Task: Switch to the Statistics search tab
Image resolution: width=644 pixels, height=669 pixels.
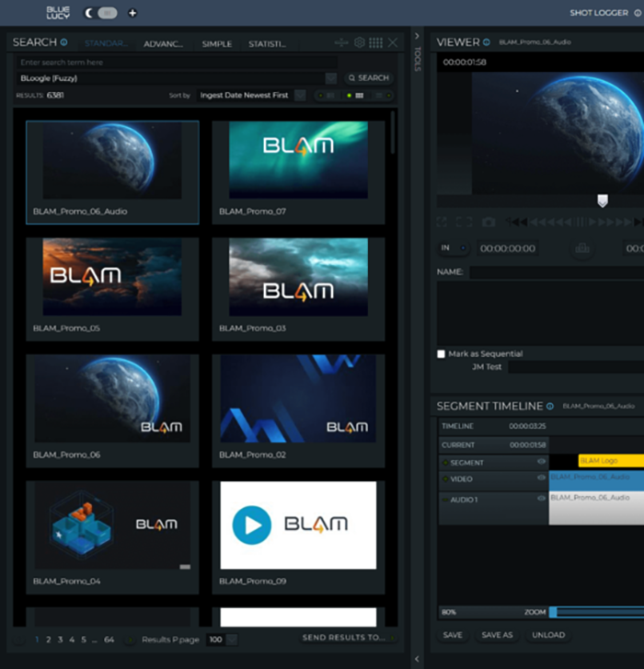Action: (268, 44)
